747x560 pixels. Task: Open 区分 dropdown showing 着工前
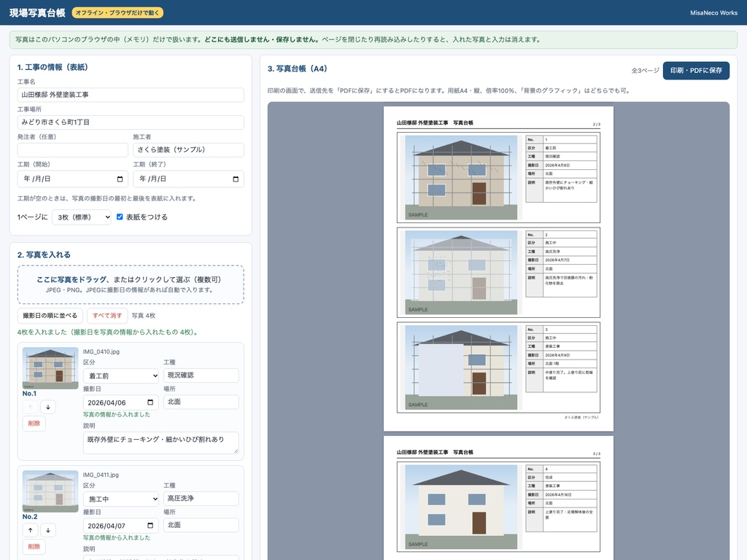[121, 376]
